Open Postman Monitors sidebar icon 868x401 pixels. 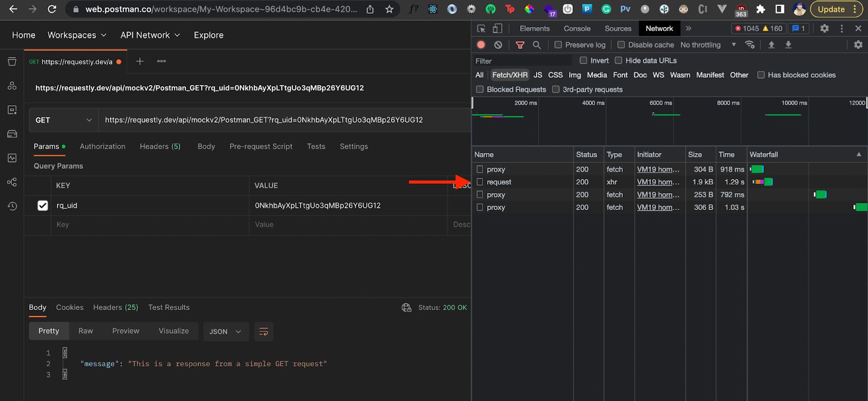[x=12, y=158]
